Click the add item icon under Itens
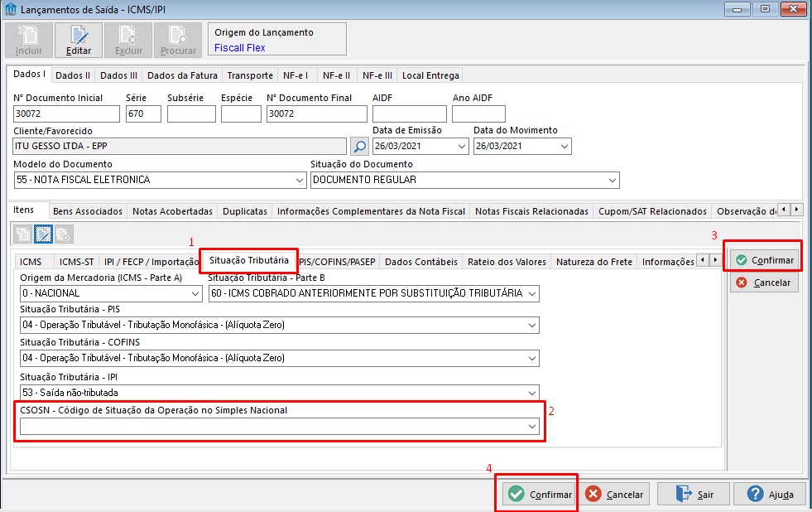Screen dimensions: 812x512 (x=23, y=234)
